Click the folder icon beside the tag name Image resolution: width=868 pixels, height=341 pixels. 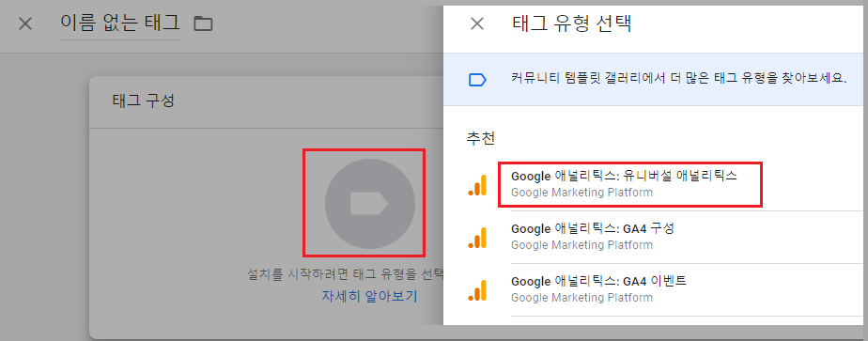pyautogui.click(x=203, y=23)
